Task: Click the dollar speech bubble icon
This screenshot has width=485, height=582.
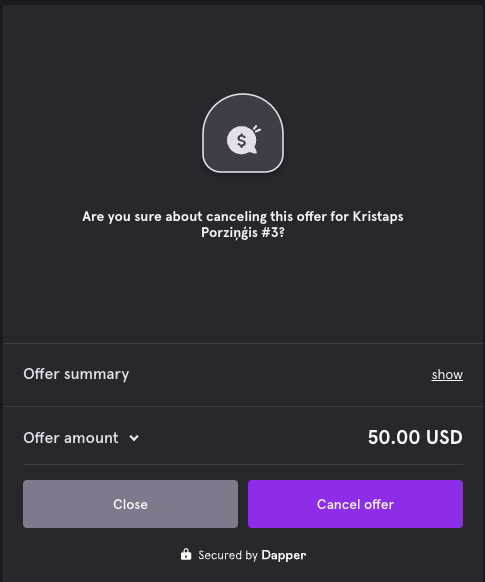Action: pos(242,140)
